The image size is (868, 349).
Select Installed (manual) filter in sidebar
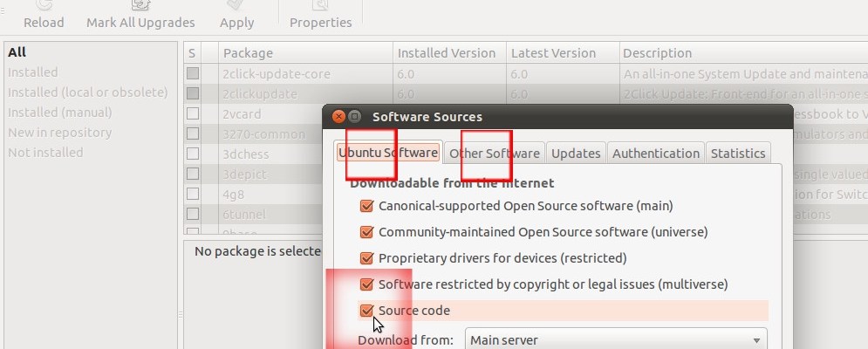pos(60,113)
